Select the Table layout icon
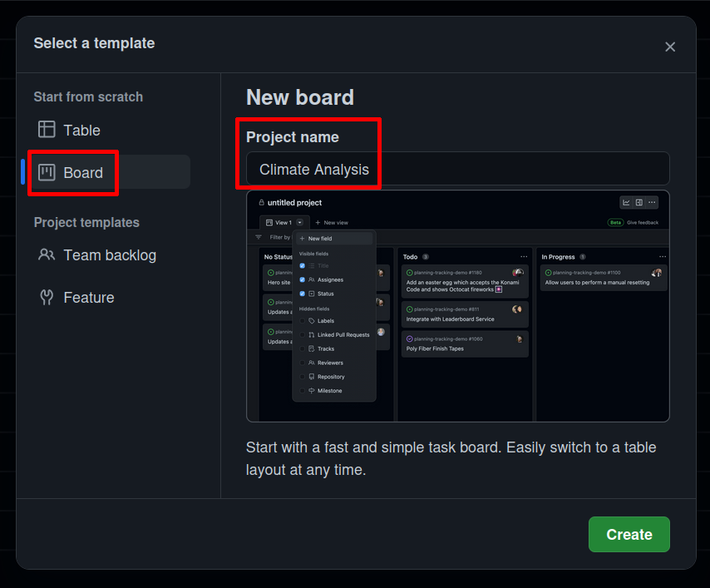Image resolution: width=710 pixels, height=588 pixels. pyautogui.click(x=47, y=131)
